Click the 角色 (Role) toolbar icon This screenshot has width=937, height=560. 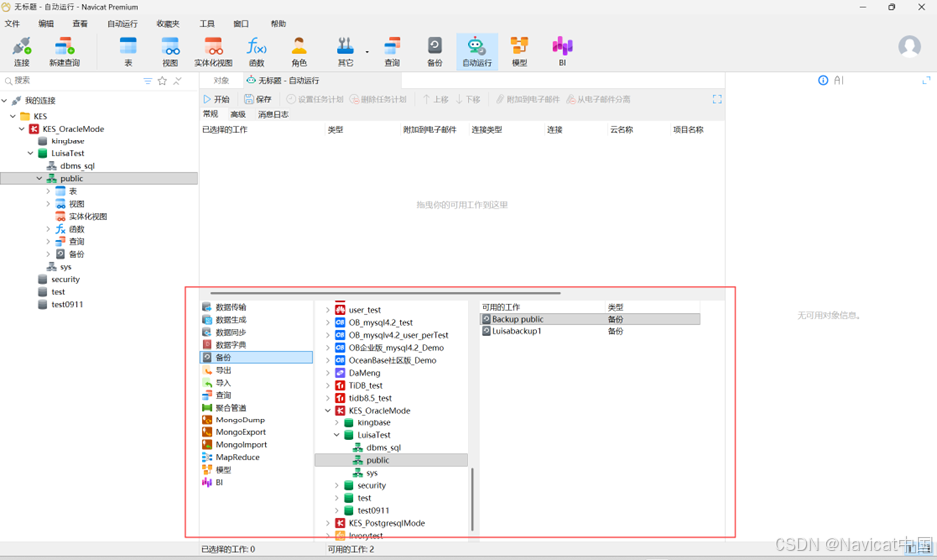click(299, 52)
